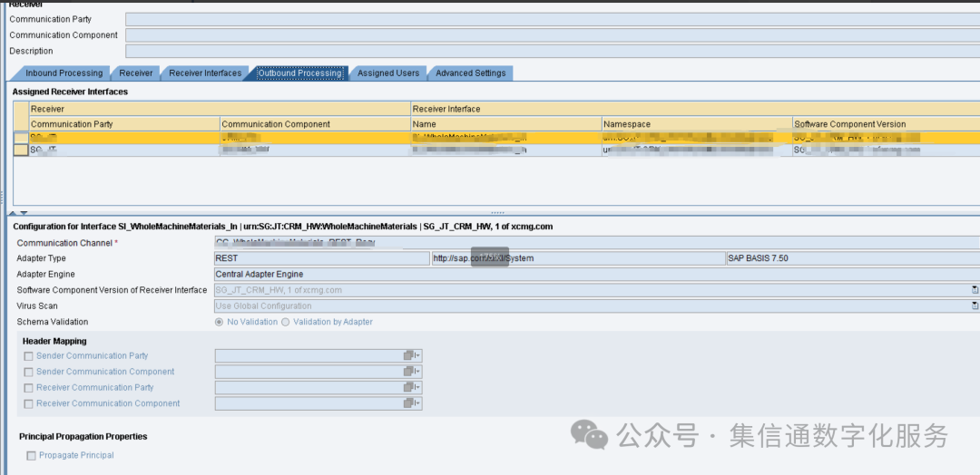Viewport: 980px width, 475px height.
Task: Select the second table row's selector box
Action: [21, 150]
